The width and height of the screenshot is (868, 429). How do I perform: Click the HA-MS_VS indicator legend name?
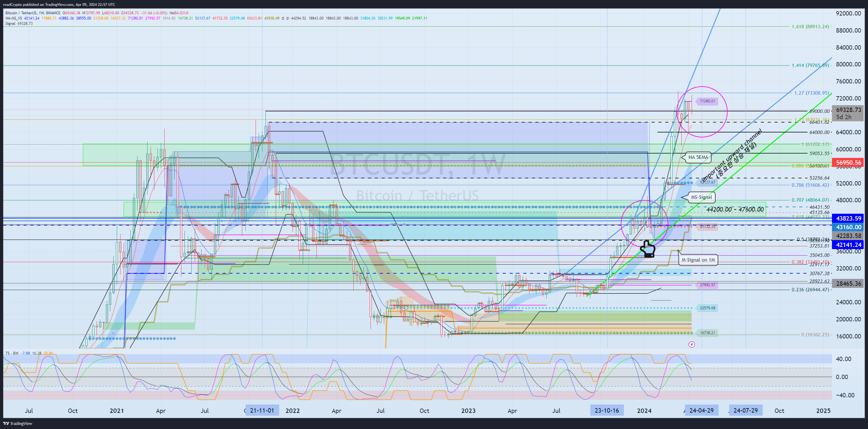coord(14,18)
